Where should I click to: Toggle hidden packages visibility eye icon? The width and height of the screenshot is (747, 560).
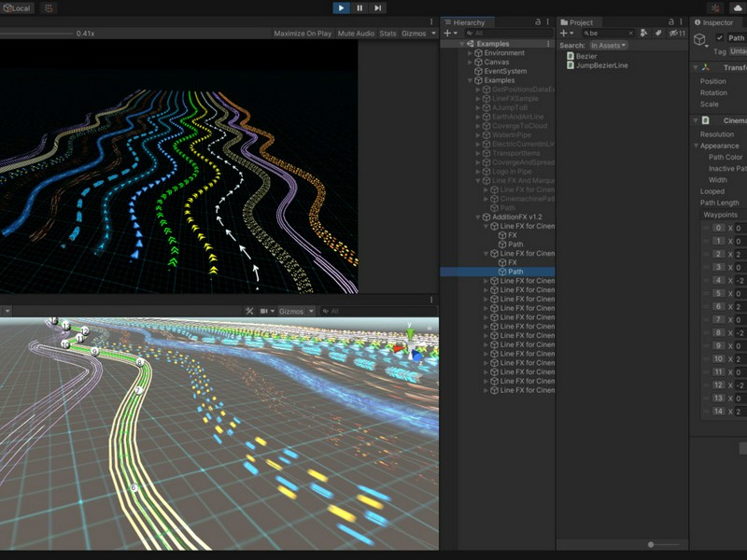click(x=676, y=33)
